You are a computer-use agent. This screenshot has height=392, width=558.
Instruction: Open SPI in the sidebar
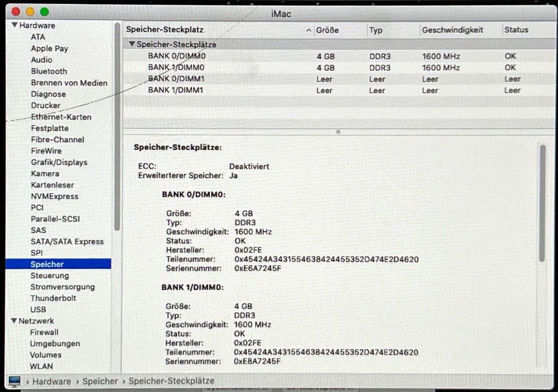[x=37, y=253]
